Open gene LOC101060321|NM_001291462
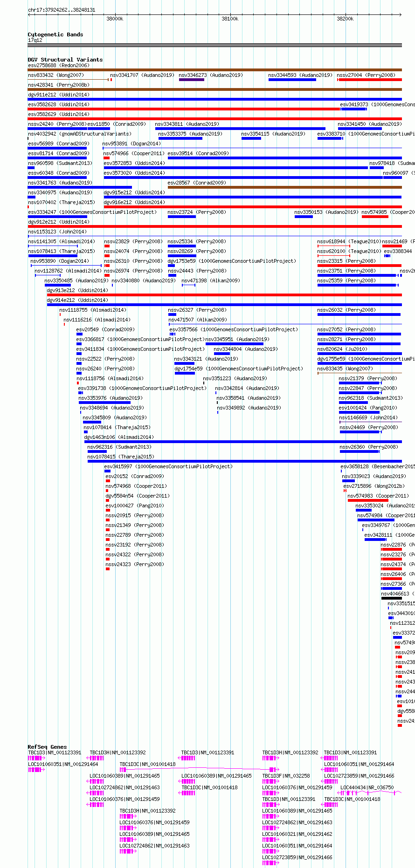The height and width of the screenshot is (868, 415). (297, 834)
